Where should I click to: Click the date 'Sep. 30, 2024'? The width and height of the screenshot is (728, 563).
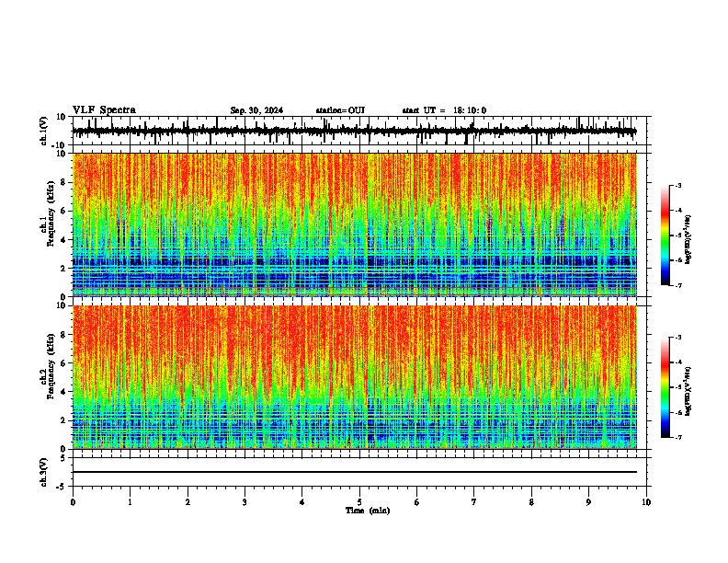pos(256,110)
